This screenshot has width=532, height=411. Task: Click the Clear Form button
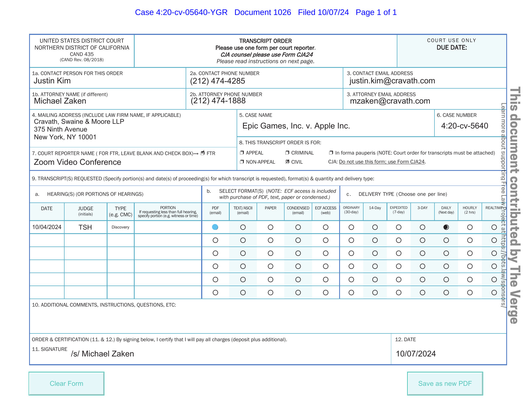pyautogui.click(x=66, y=383)
